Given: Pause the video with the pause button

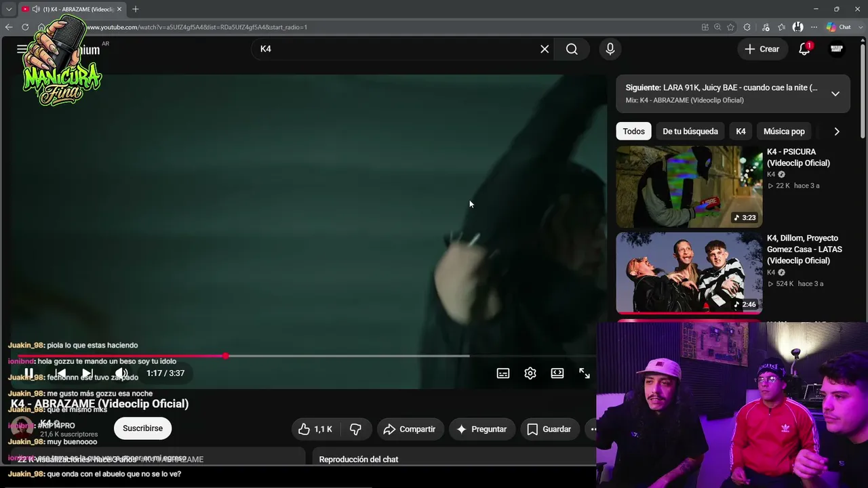Looking at the screenshot, I should pyautogui.click(x=28, y=373).
